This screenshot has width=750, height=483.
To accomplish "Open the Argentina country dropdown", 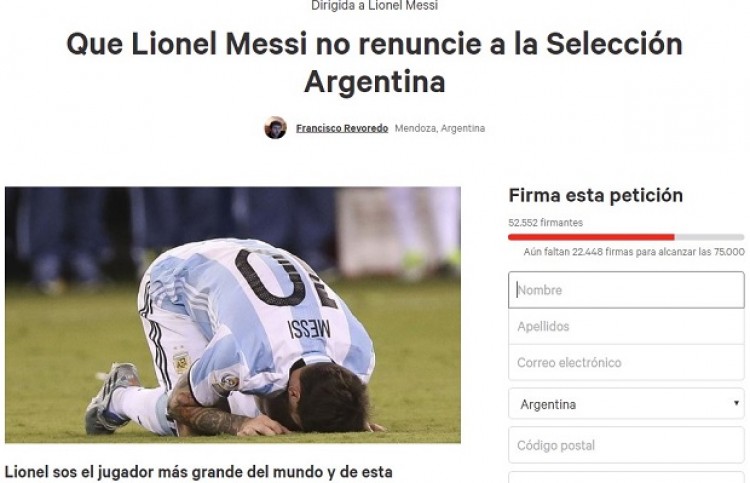I will 626,404.
